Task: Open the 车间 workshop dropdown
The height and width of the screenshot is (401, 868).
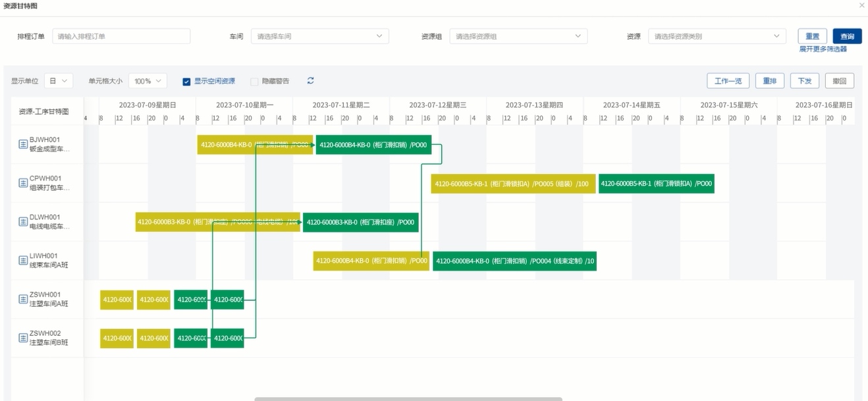Action: pos(319,36)
